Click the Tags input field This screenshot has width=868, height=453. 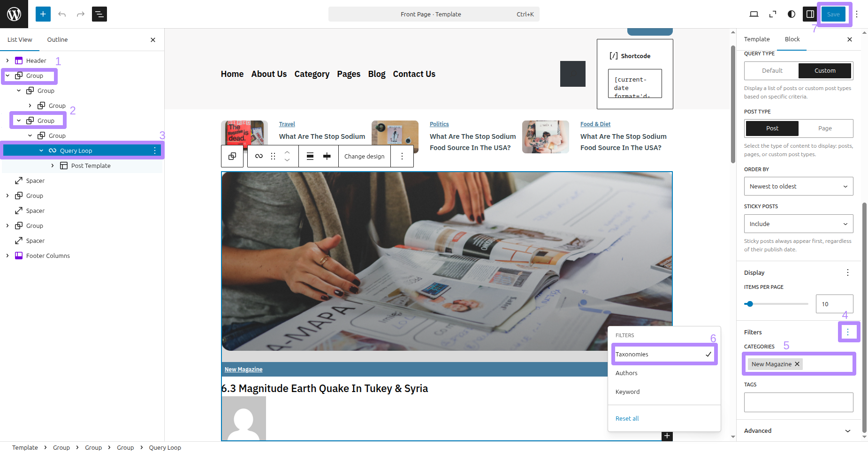pos(798,402)
